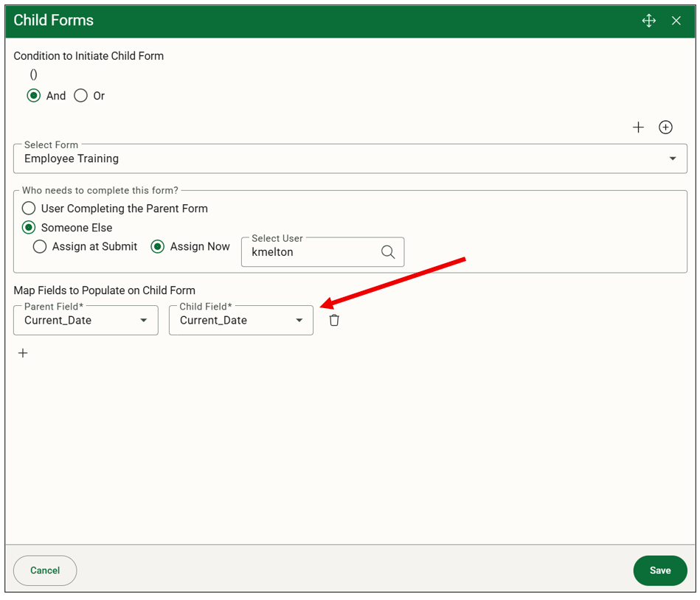Select the And condition radio button
Screen dimensions: 700x600
pyautogui.click(x=33, y=96)
